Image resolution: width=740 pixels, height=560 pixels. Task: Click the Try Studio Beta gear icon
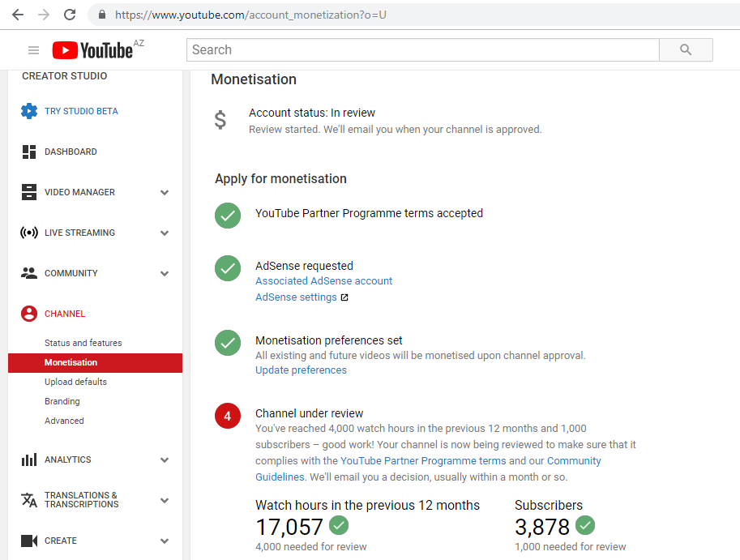coord(29,111)
